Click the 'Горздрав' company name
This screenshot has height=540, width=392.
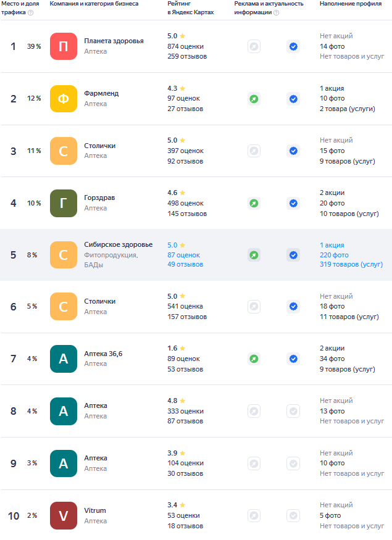(99, 197)
